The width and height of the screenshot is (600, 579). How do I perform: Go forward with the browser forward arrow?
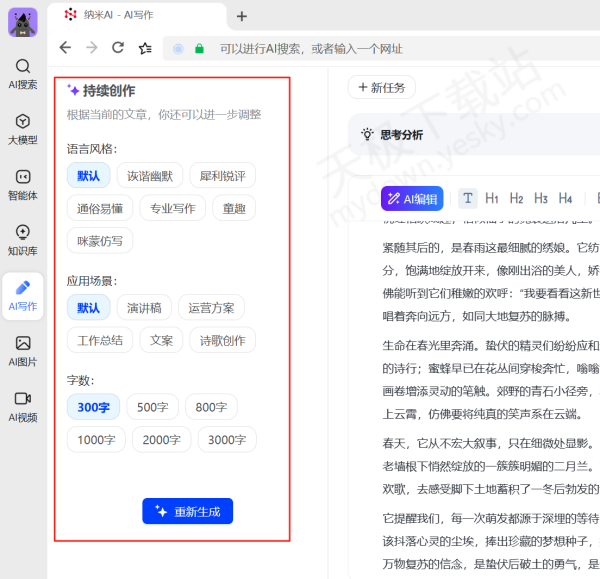92,48
